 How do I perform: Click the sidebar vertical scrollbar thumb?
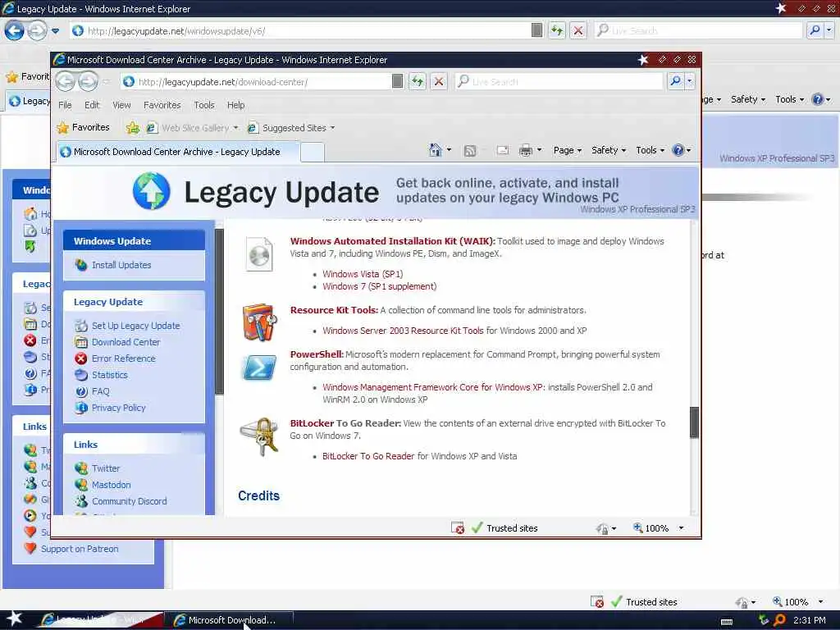pyautogui.click(x=219, y=312)
